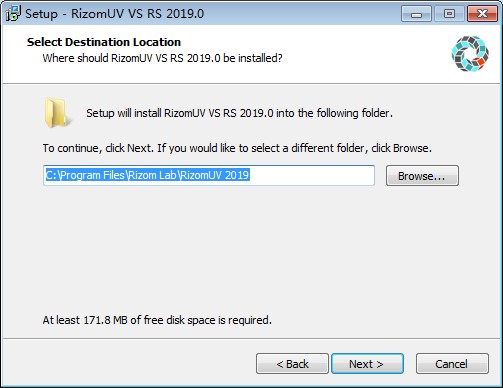The width and height of the screenshot is (503, 388).
Task: Continue with the Next button
Action: tap(367, 364)
